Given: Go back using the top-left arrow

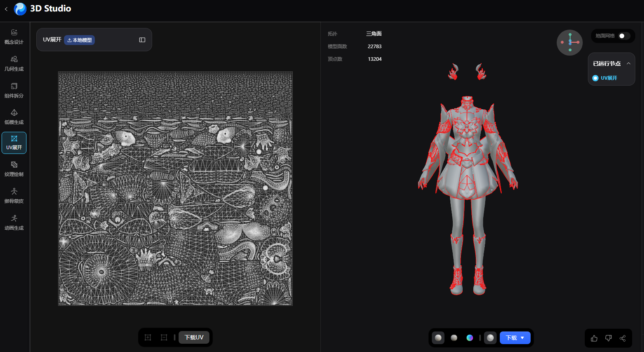Looking at the screenshot, I should click(x=6, y=9).
